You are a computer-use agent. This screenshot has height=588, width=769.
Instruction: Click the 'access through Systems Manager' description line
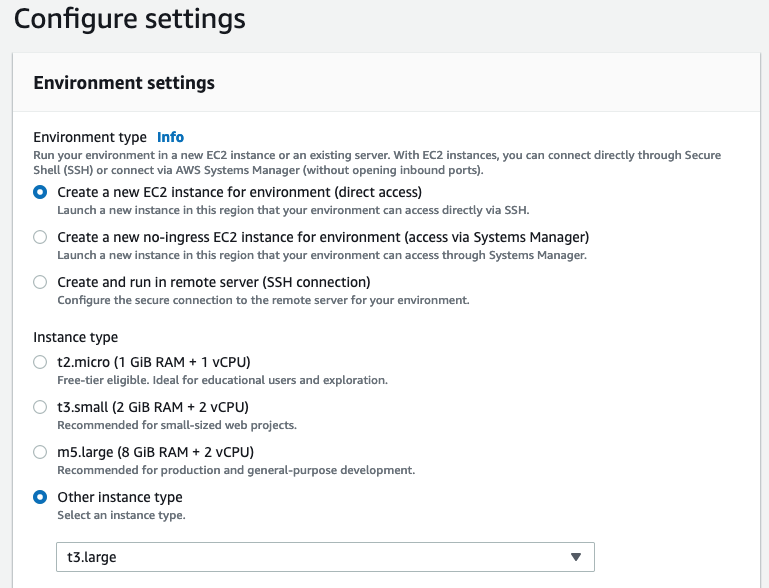pos(321,255)
